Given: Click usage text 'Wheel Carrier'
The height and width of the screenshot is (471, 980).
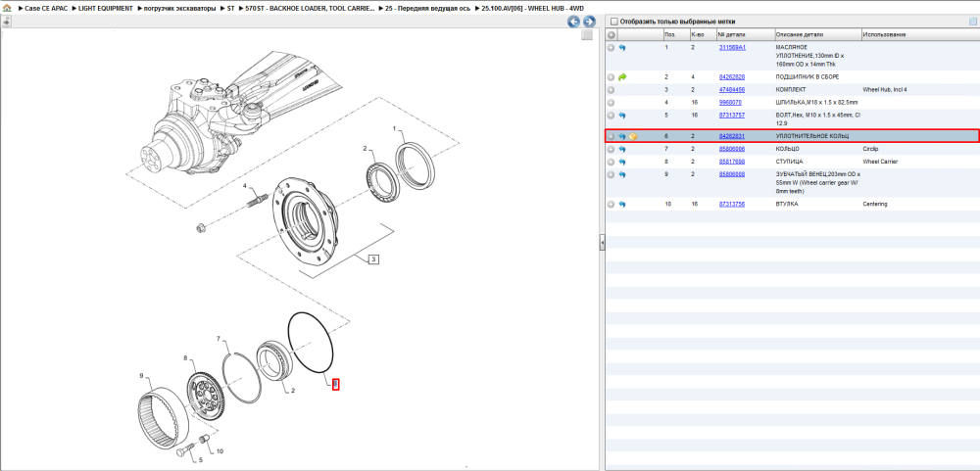Looking at the screenshot, I should click(880, 162).
